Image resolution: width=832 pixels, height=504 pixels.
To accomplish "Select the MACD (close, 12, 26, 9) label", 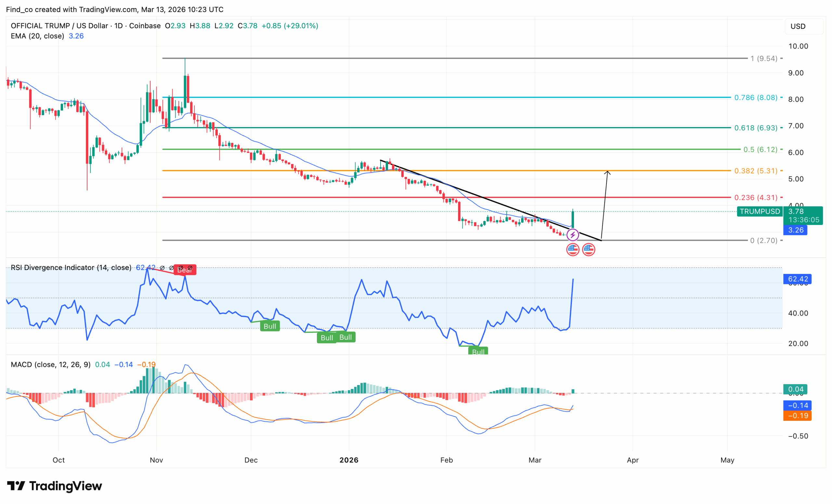I will click(51, 365).
